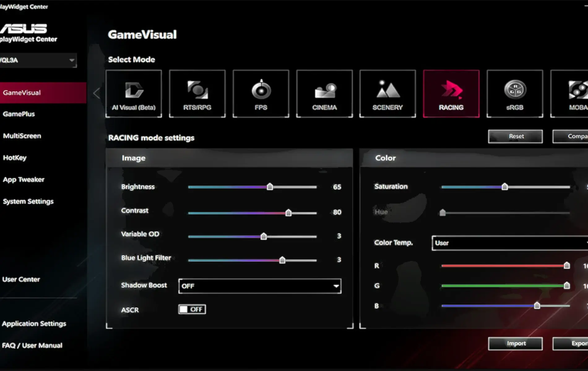Image resolution: width=588 pixels, height=371 pixels.
Task: Open FAQ / User Manual
Action: [32, 346]
